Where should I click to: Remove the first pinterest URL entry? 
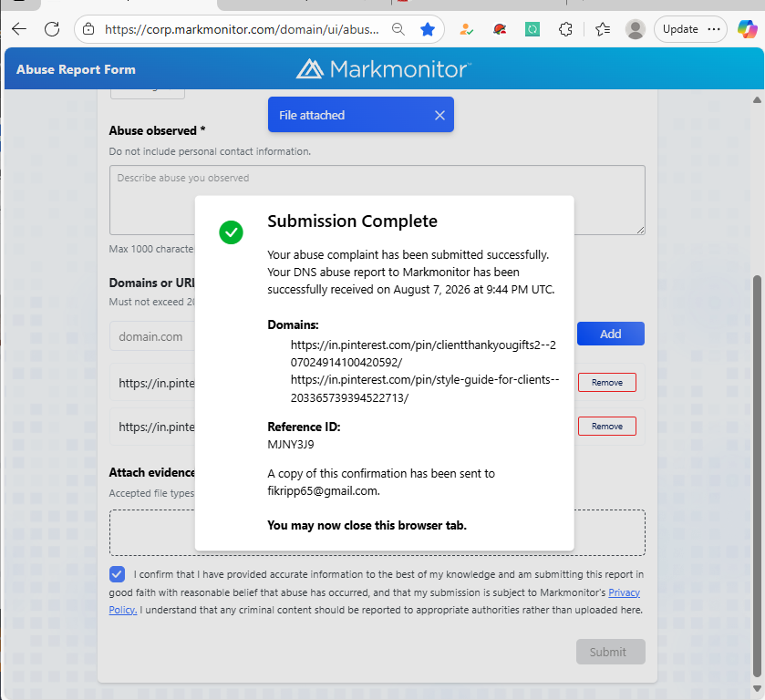[x=607, y=383]
